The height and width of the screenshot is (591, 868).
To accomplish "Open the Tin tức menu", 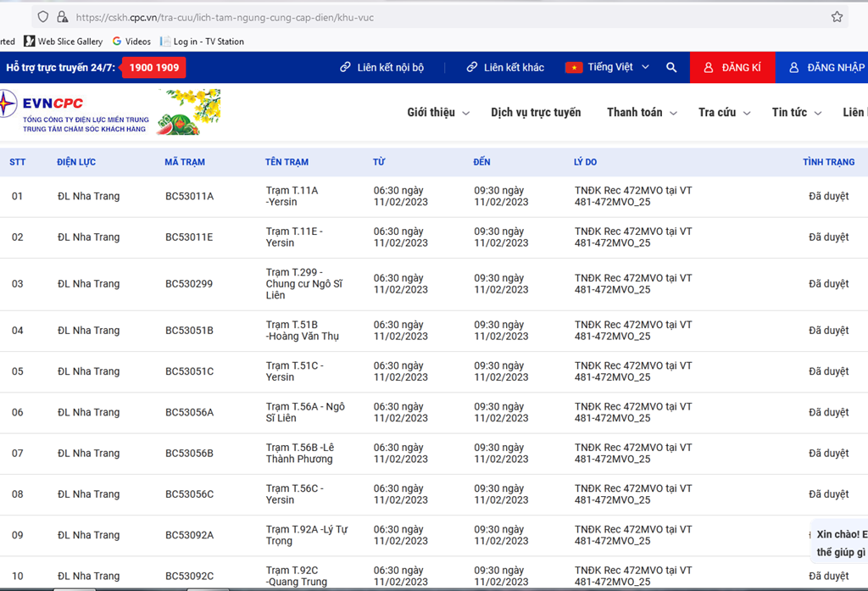I will 797,113.
